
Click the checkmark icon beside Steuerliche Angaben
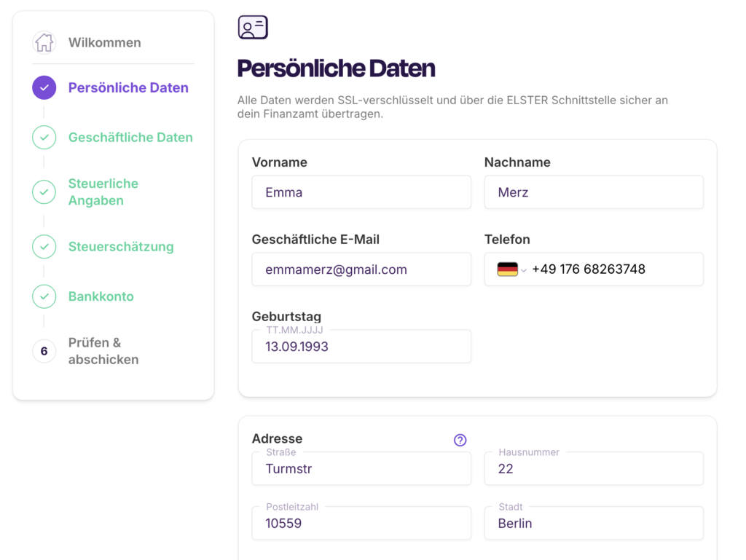[x=44, y=192]
